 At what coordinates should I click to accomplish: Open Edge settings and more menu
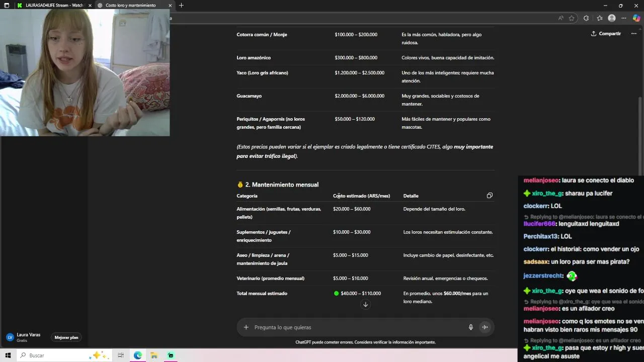624,18
